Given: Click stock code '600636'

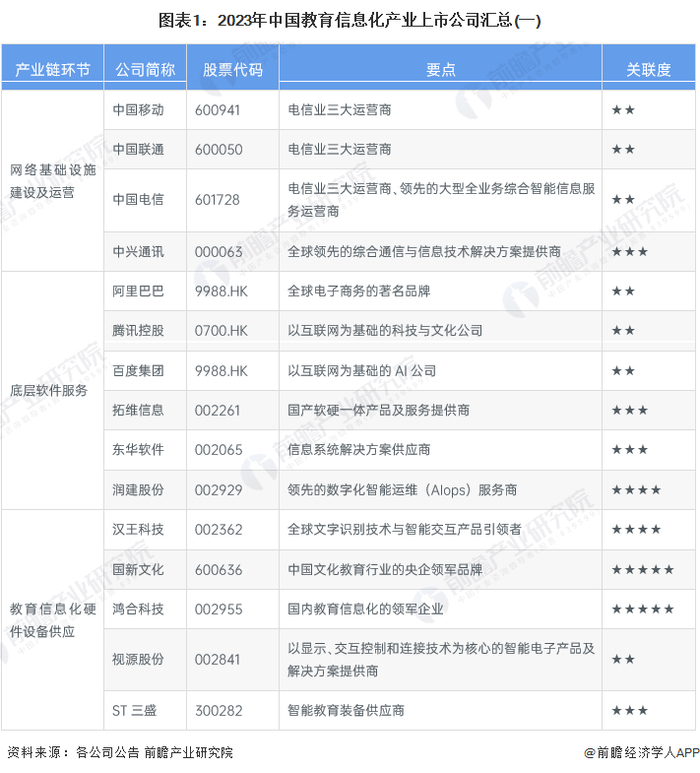Looking at the screenshot, I should pyautogui.click(x=218, y=570).
